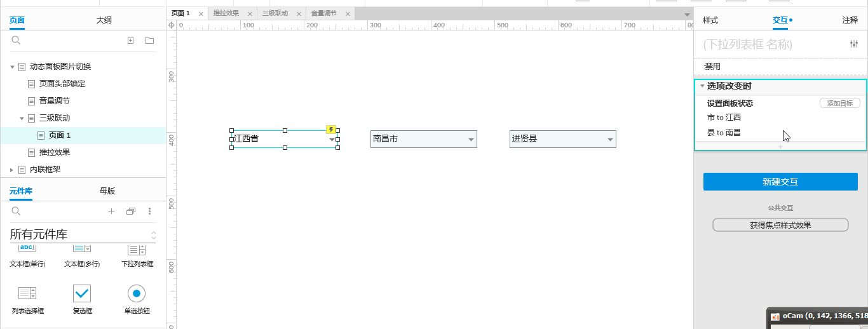
Task: Open the search in the widget library
Action: click(x=17, y=211)
